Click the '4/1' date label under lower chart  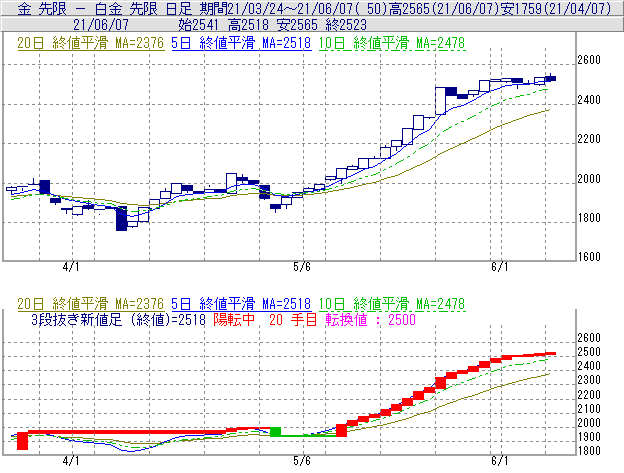[x=71, y=461]
